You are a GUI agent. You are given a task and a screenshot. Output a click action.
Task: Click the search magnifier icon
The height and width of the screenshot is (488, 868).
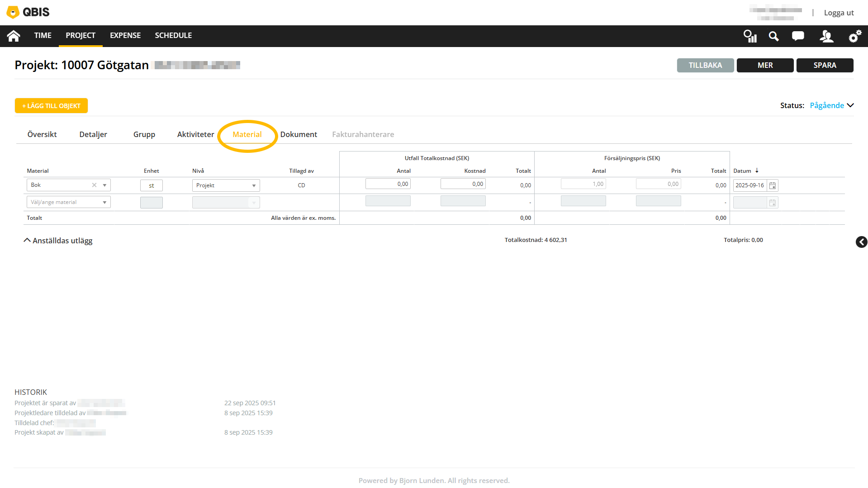[x=773, y=36]
